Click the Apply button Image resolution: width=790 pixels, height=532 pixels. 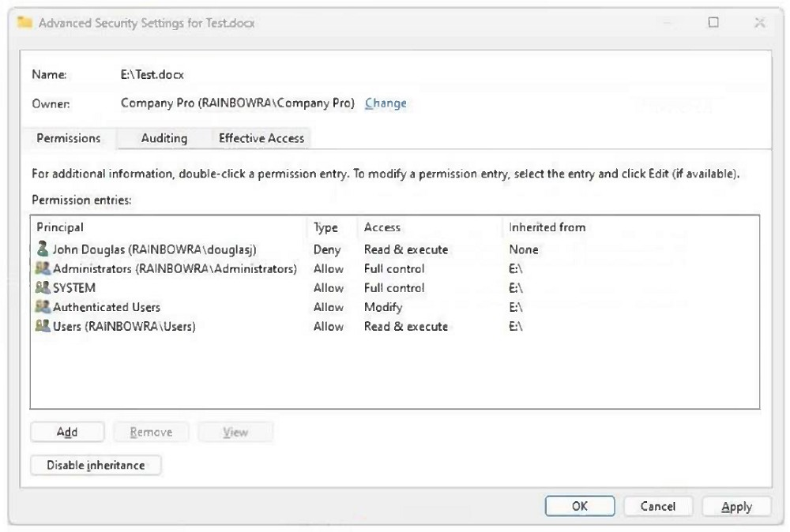[736, 507]
